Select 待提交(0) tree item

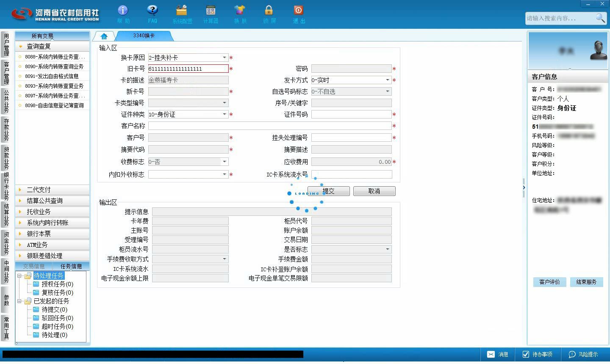[x=54, y=309]
